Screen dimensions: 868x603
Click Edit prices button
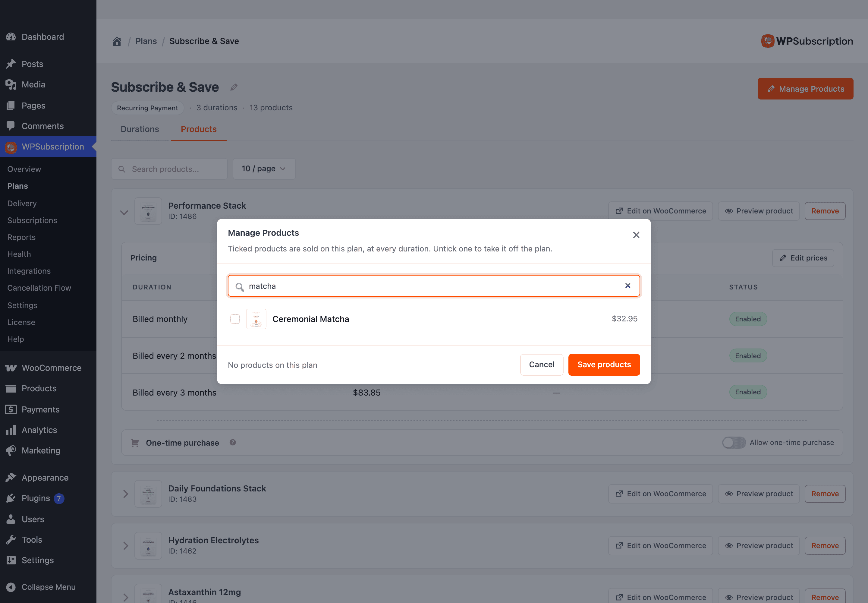(803, 258)
